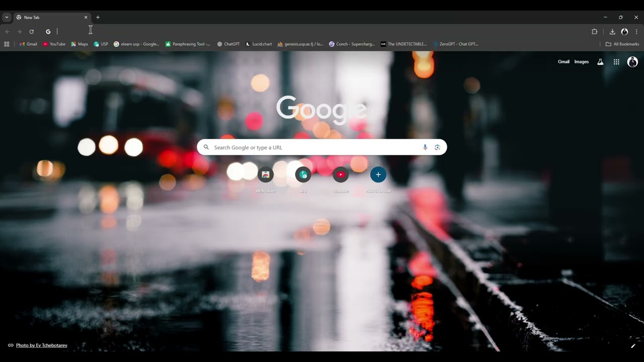
Task: Open the Photo by Ev Tchebotarev link
Action: point(41,345)
